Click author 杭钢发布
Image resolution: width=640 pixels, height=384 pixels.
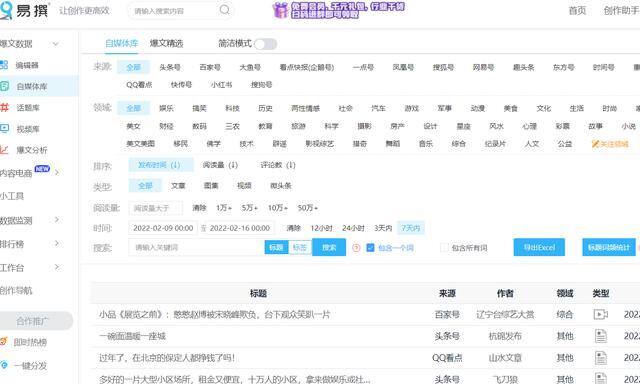505,336
